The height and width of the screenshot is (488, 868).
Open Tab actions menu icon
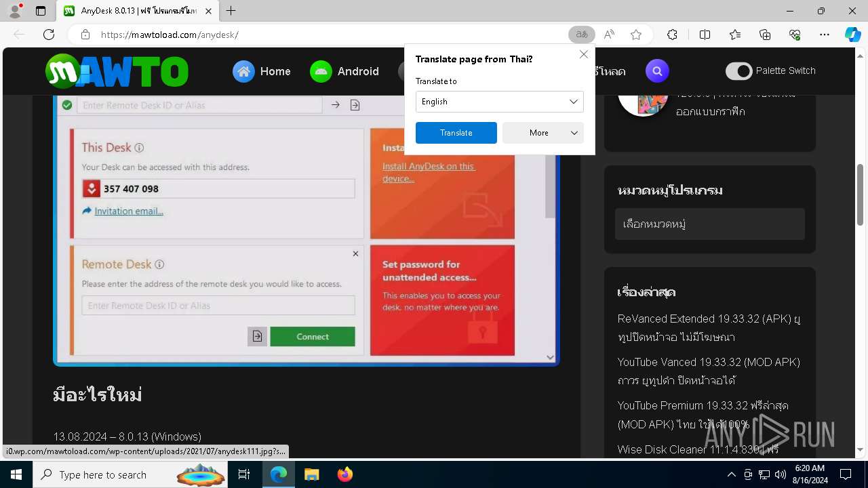click(x=41, y=11)
